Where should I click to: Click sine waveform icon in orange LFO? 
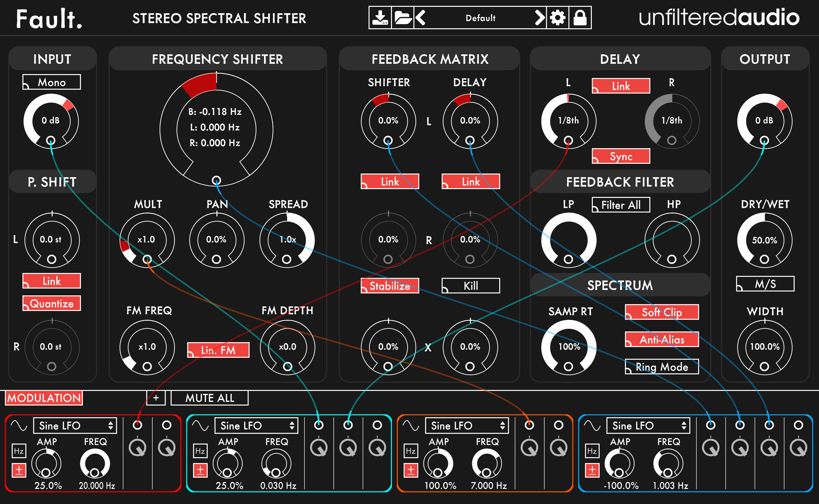(411, 426)
